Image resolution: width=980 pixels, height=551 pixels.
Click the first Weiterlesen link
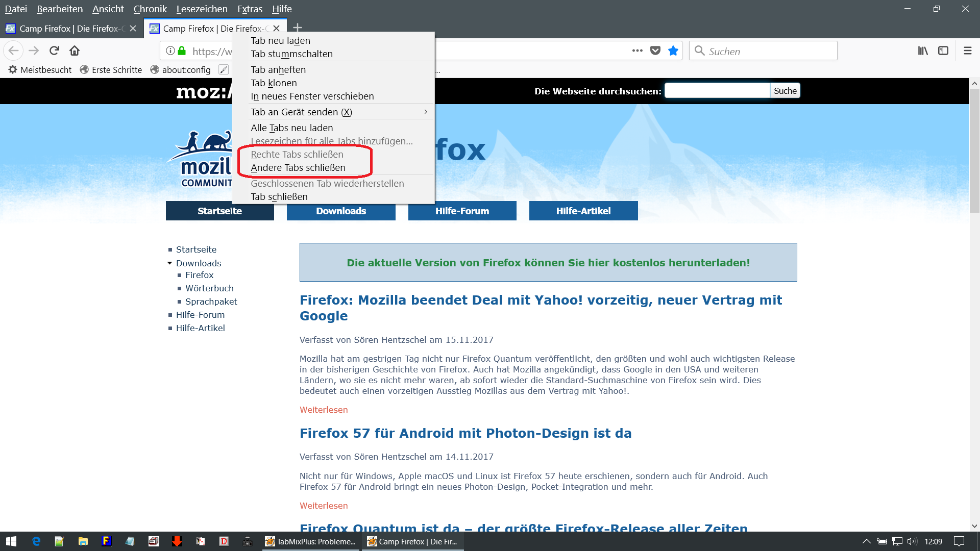tap(324, 410)
